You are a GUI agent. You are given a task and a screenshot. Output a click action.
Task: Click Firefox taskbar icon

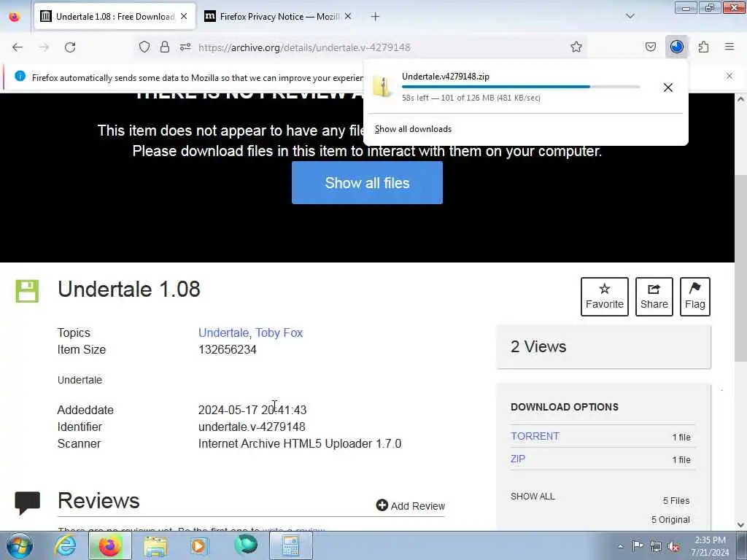[x=109, y=545]
